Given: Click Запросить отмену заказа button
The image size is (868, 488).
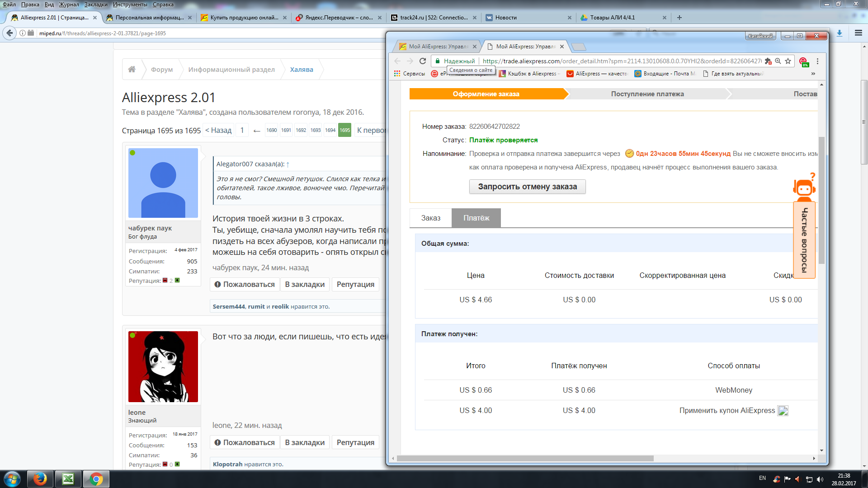Looking at the screenshot, I should 528,187.
